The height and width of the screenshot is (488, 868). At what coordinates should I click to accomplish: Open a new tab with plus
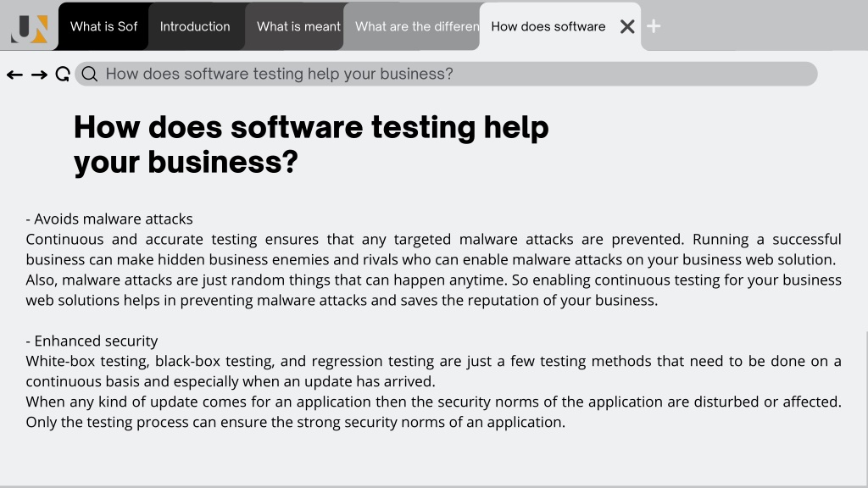tap(654, 26)
